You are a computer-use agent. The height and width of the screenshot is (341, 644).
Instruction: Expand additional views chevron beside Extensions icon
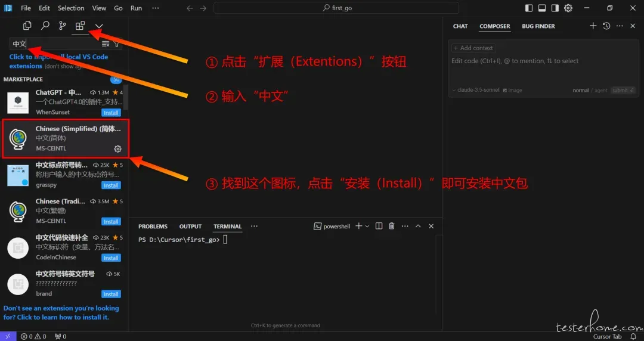pos(99,26)
